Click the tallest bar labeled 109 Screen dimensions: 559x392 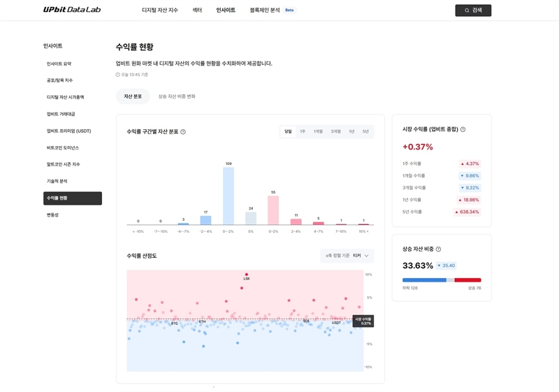coord(228,196)
